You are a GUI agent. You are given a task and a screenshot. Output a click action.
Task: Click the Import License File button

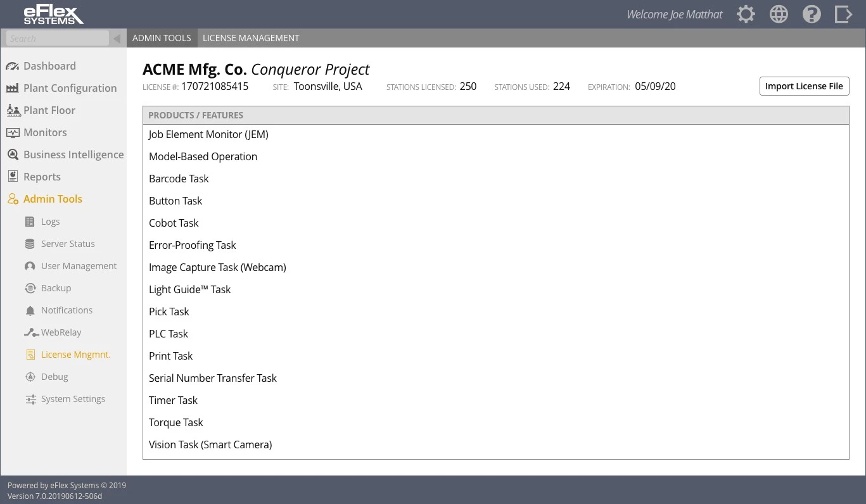[804, 86]
